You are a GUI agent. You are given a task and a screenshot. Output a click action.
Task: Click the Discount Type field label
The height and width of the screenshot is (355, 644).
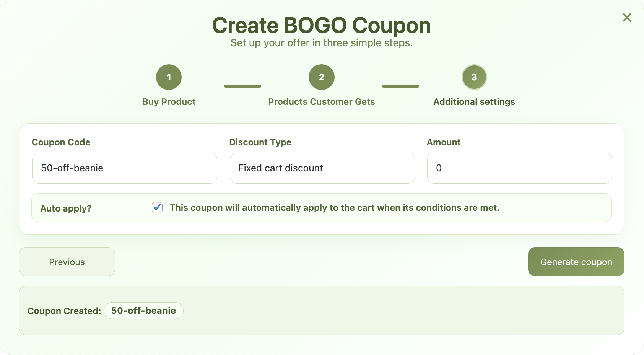[x=260, y=142]
